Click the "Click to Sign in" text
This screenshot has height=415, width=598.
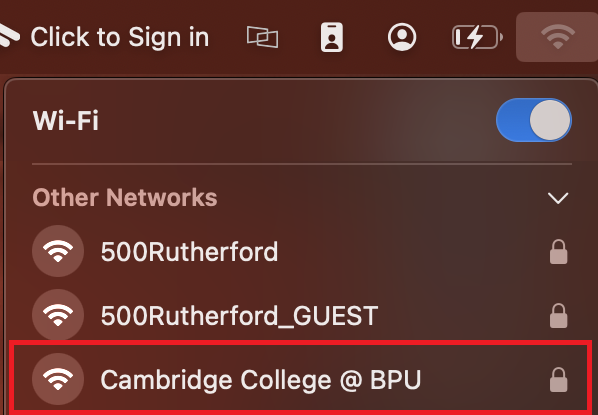[x=120, y=37]
